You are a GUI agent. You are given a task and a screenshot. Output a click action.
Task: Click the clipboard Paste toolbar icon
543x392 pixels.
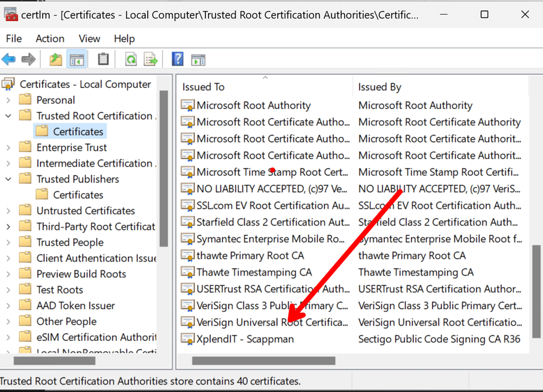pyautogui.click(x=103, y=59)
